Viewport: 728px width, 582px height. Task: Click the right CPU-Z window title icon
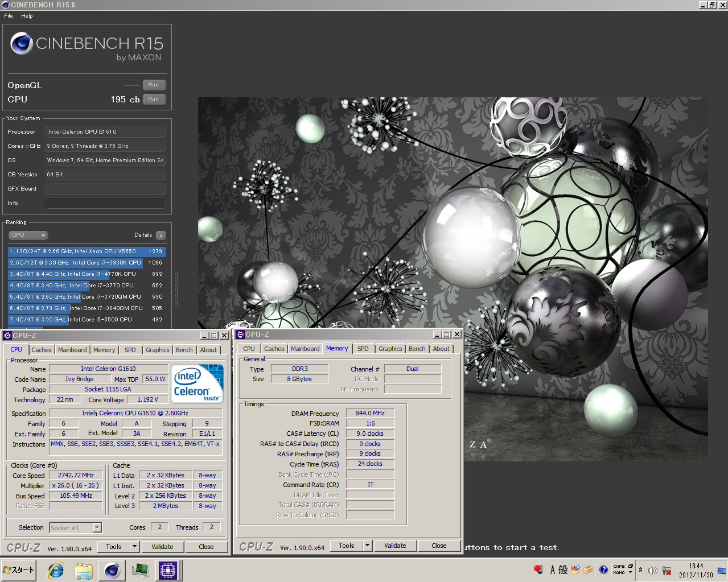coord(240,335)
